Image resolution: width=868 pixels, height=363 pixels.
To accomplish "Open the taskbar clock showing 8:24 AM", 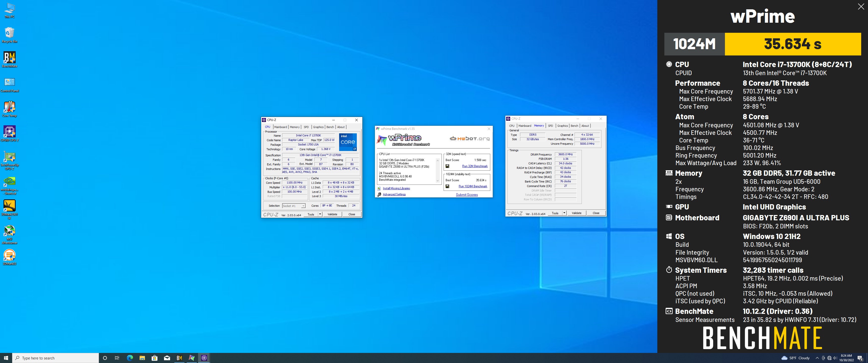I will 846,358.
